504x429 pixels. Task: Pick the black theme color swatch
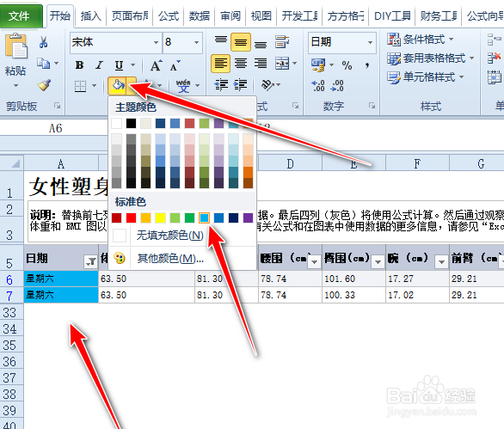pyautogui.click(x=131, y=123)
